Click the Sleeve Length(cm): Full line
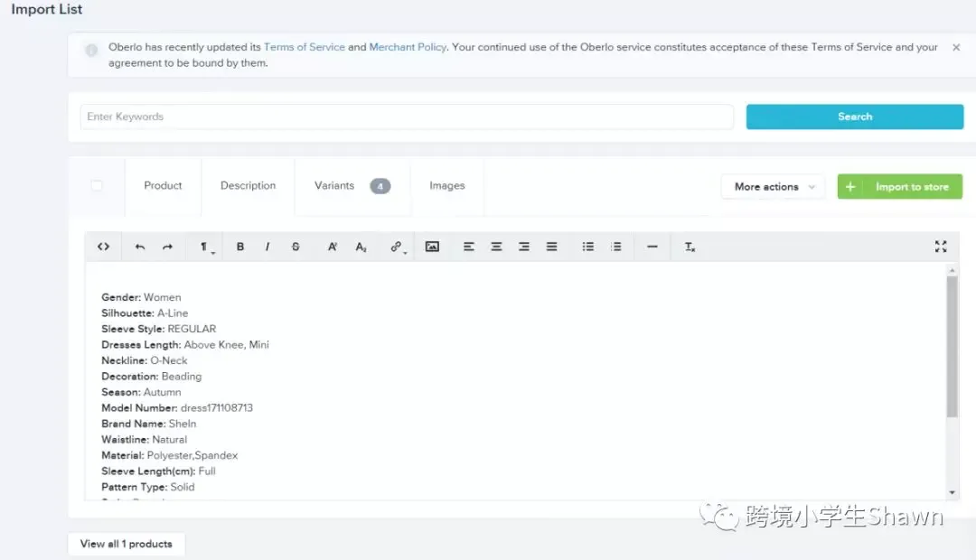Viewport: 976px width, 560px height. tap(158, 471)
